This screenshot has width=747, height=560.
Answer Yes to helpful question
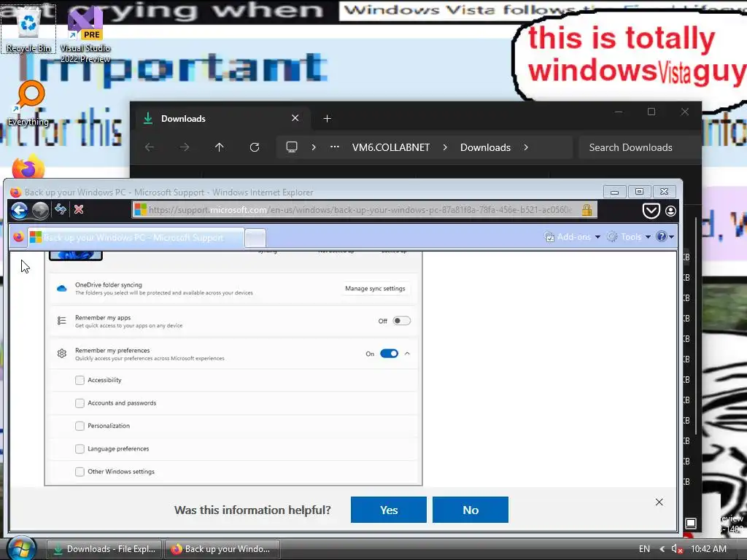point(389,510)
